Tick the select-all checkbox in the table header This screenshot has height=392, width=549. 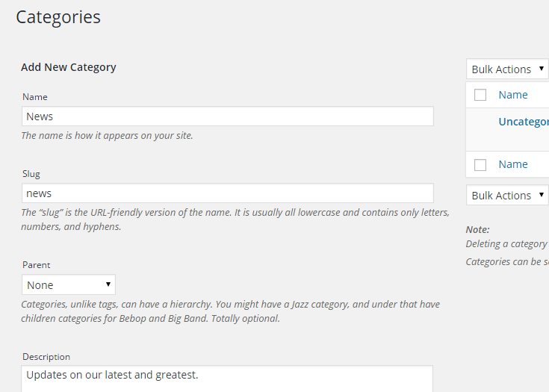pos(480,95)
